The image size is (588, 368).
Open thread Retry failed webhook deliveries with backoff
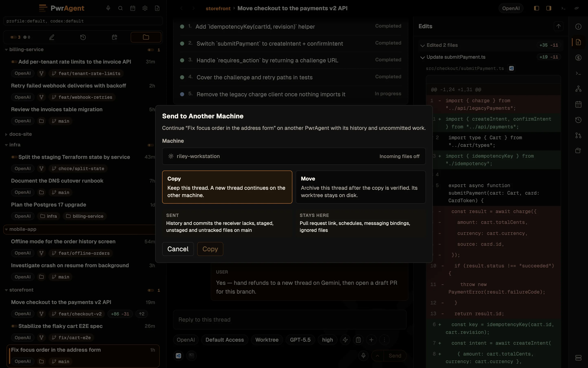(x=69, y=86)
